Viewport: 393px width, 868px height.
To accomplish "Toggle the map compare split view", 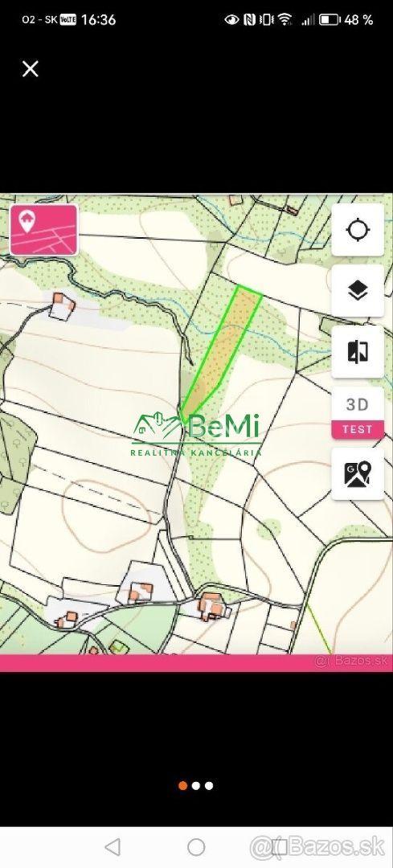I will [358, 351].
